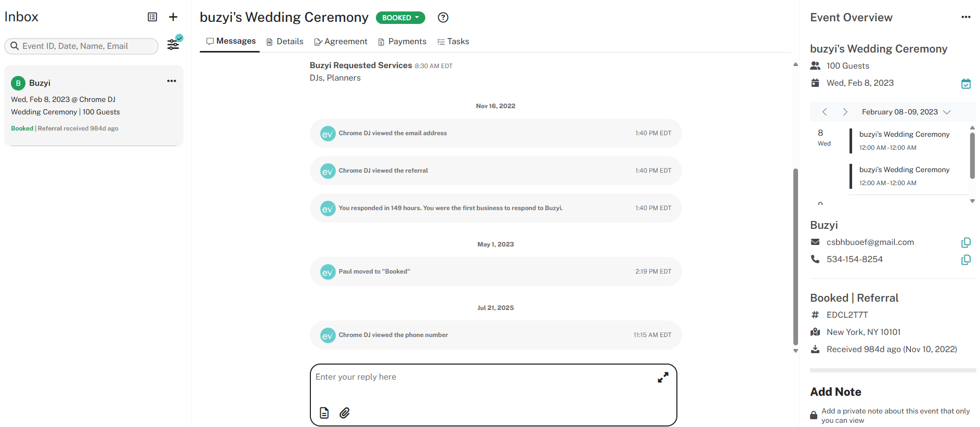Click location New York, NY 10101
The image size is (980, 427).
click(x=864, y=332)
